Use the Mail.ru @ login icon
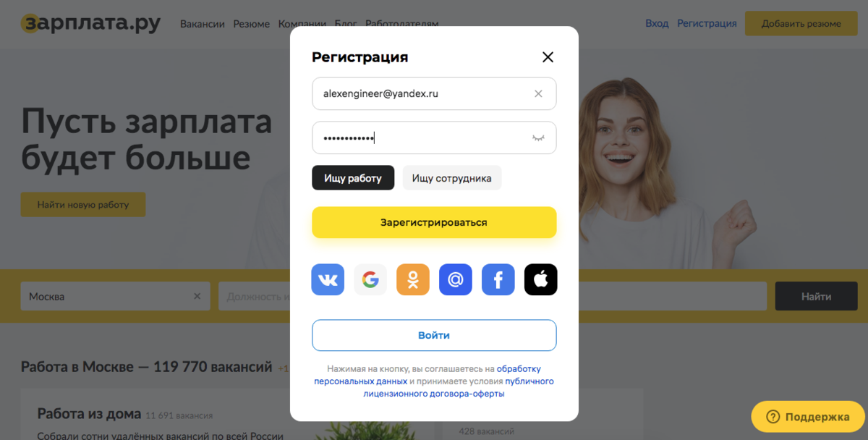 [x=456, y=279]
